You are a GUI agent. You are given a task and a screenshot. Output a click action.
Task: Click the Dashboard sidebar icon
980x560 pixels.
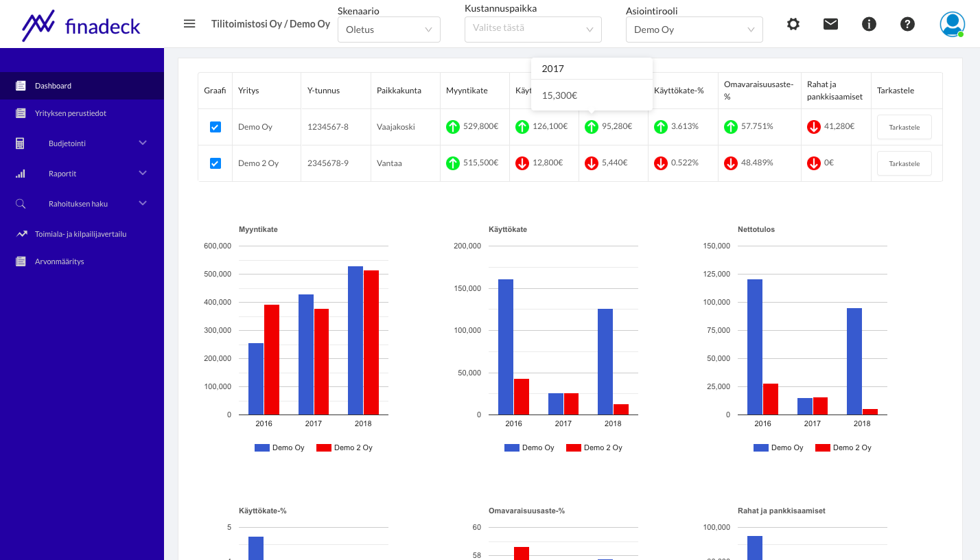click(21, 86)
